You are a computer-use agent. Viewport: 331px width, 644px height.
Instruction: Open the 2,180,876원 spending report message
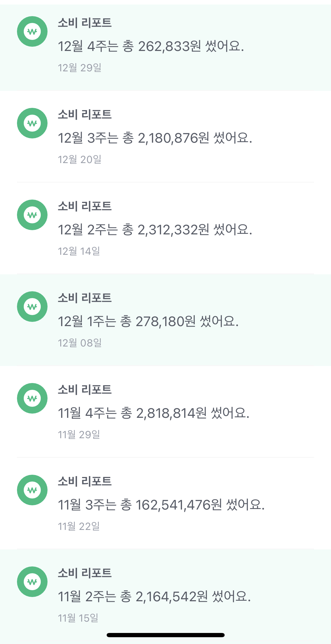coord(155,138)
